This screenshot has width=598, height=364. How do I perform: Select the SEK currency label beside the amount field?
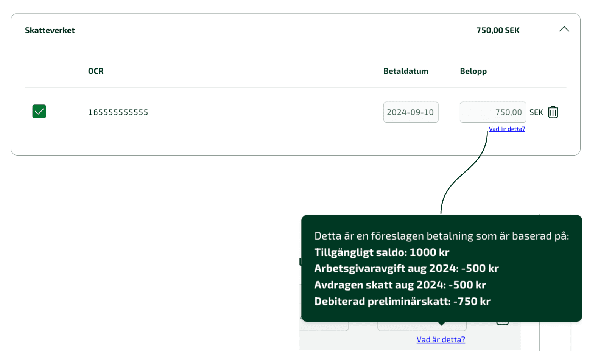(536, 112)
